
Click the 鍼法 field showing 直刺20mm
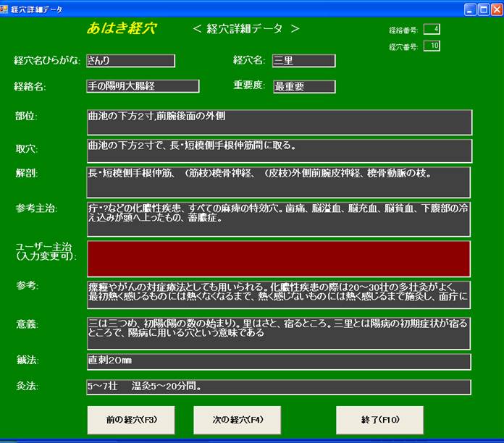(x=278, y=361)
